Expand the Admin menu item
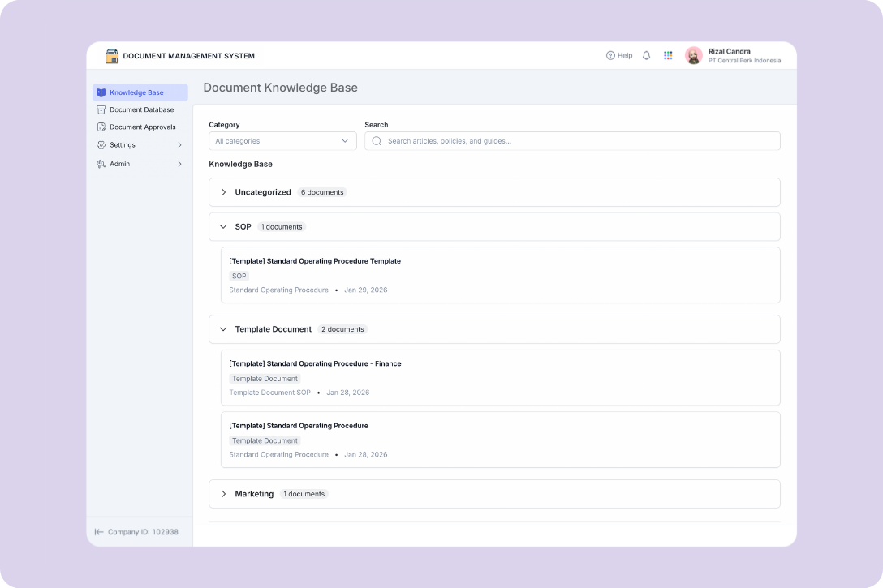The image size is (883, 588). [x=179, y=164]
